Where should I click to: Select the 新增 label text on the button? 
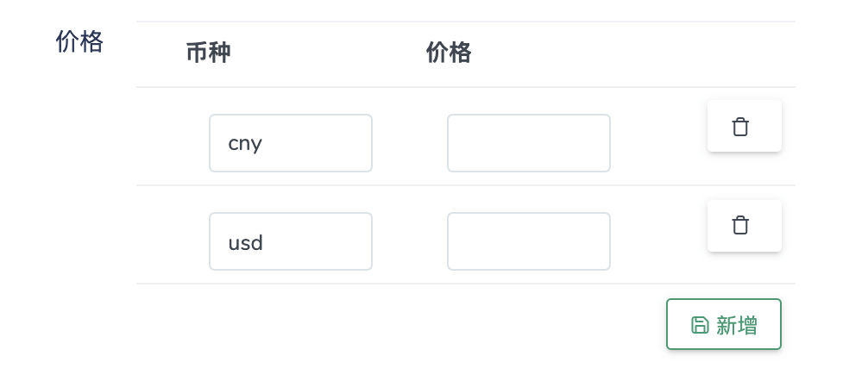tap(737, 325)
